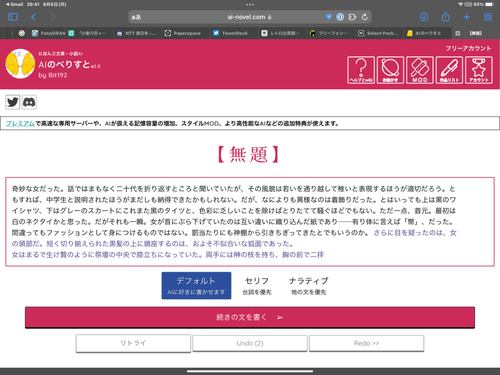Reload the page with the refresh icon

[x=365, y=17]
